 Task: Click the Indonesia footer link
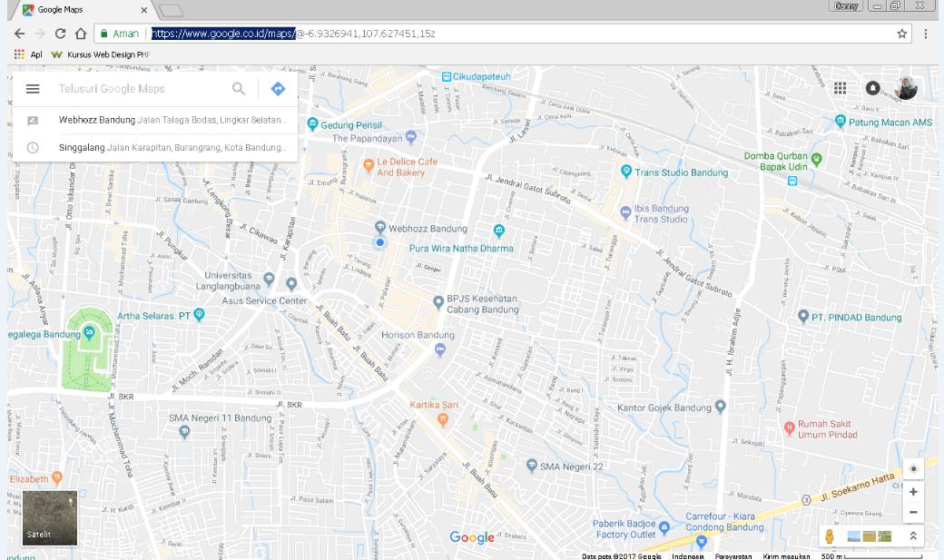(688, 556)
